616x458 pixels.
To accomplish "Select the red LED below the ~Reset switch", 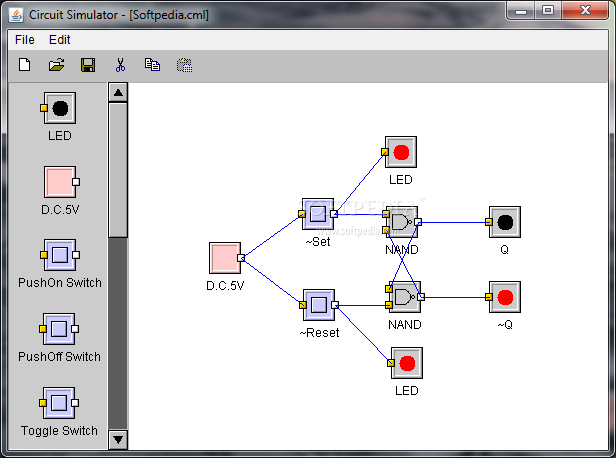I will tap(407, 363).
